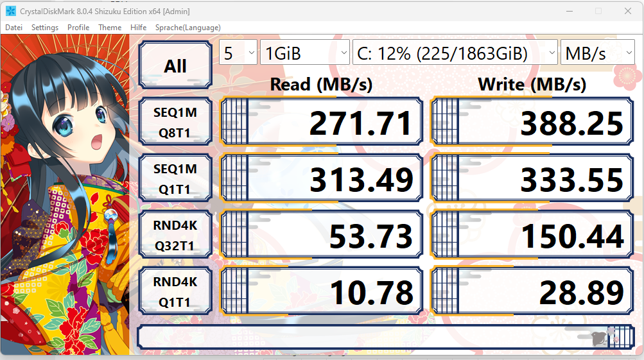644x360 pixels.
Task: Click the Shizuku character artwork
Action: pyautogui.click(x=65, y=194)
